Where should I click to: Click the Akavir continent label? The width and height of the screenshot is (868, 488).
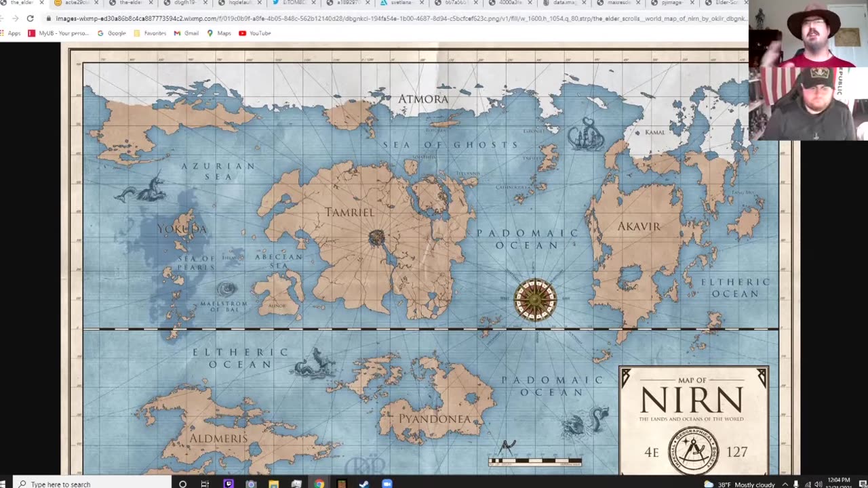point(639,226)
